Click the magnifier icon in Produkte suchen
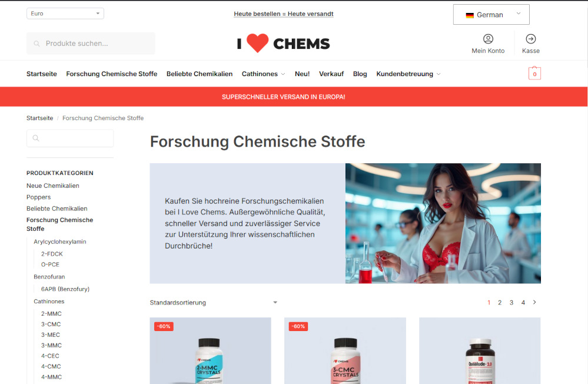 [36, 44]
